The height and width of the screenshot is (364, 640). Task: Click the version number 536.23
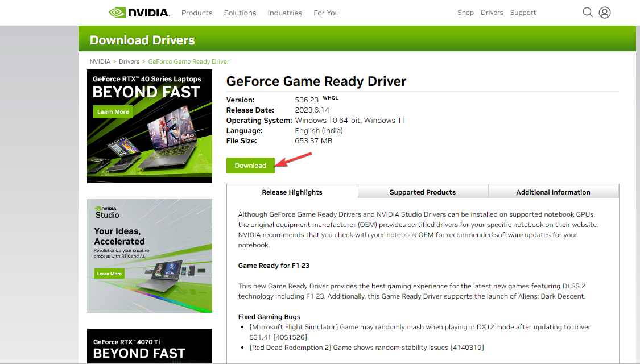point(307,100)
